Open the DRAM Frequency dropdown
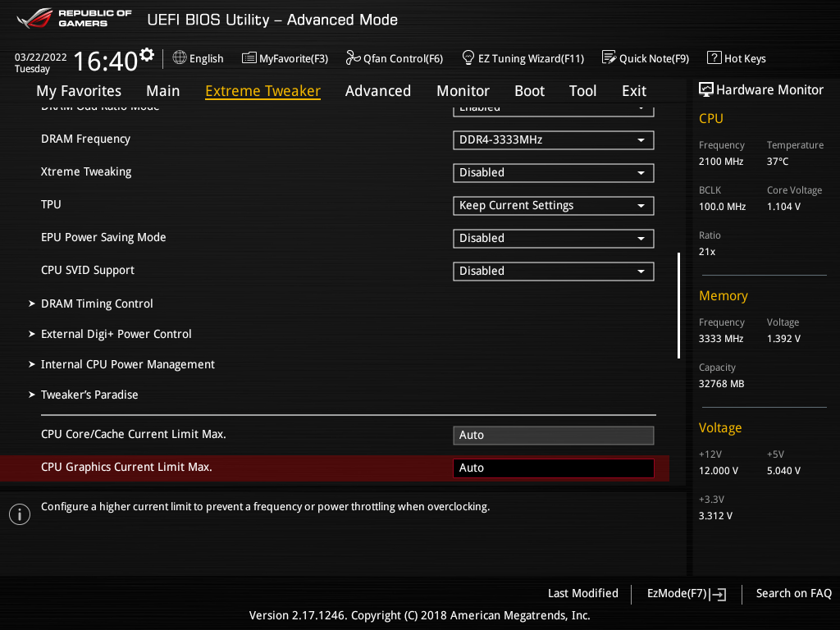The width and height of the screenshot is (840, 630). click(554, 140)
